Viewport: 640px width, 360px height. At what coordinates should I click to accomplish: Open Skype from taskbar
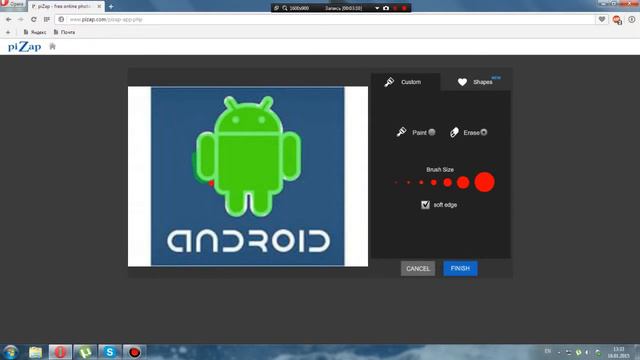point(110,352)
